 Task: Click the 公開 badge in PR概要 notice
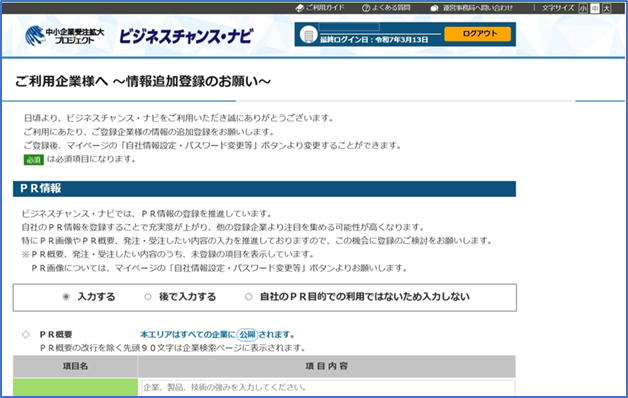[x=247, y=334]
